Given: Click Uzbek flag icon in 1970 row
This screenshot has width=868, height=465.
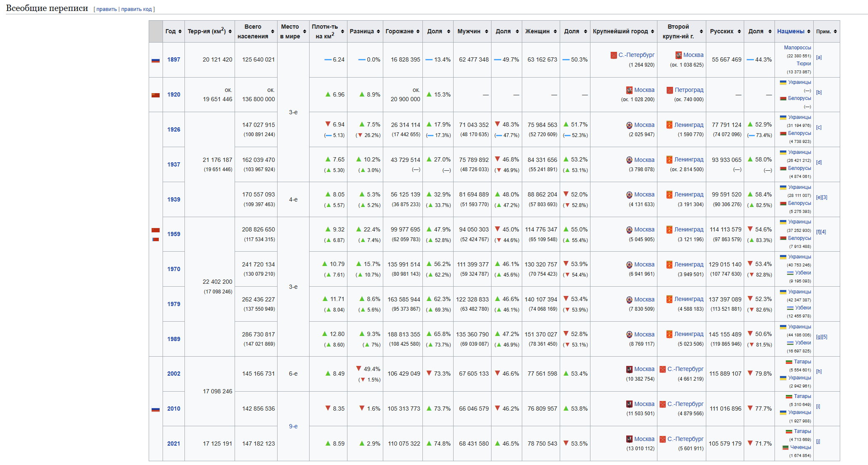Looking at the screenshot, I should click(x=790, y=273).
